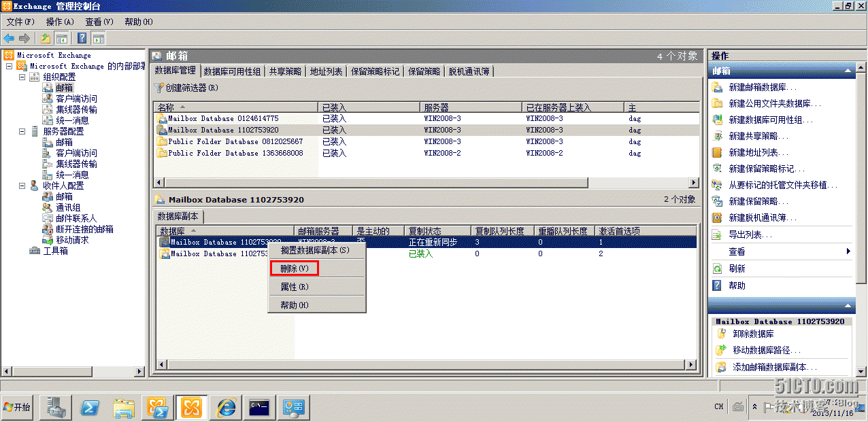Screen dimensions: 868x422
Task: Select 移动请求 in the tree
Action: 72,240
